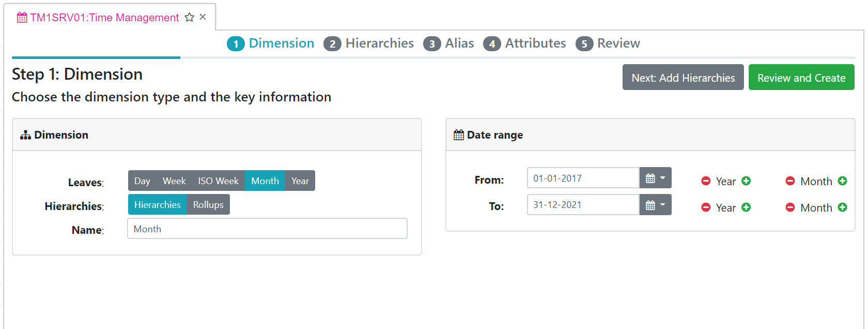The image size is (868, 329).
Task: Switch leaves to ISO Week
Action: tap(218, 181)
